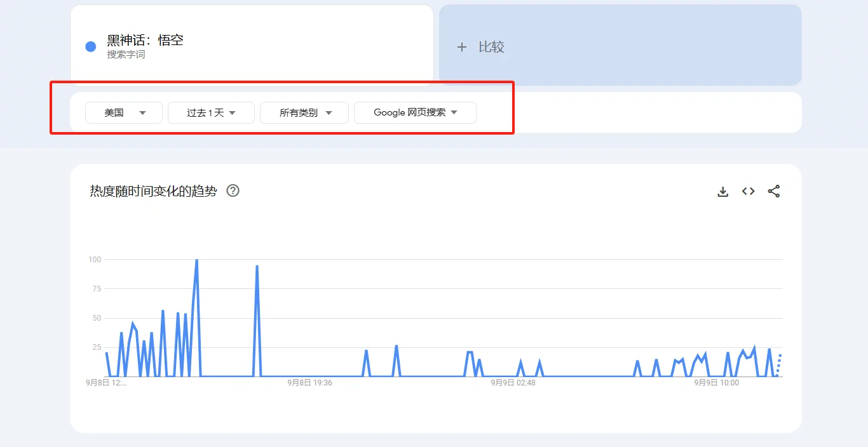The height and width of the screenshot is (447, 868).
Task: Open help for 热度随时间变化的趋势
Action: coord(233,190)
